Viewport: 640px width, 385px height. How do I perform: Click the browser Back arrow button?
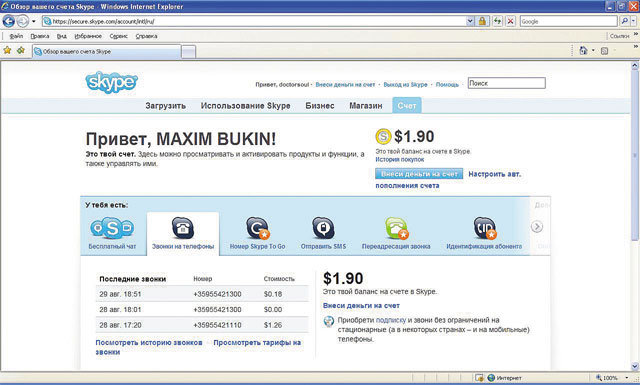tap(9, 21)
